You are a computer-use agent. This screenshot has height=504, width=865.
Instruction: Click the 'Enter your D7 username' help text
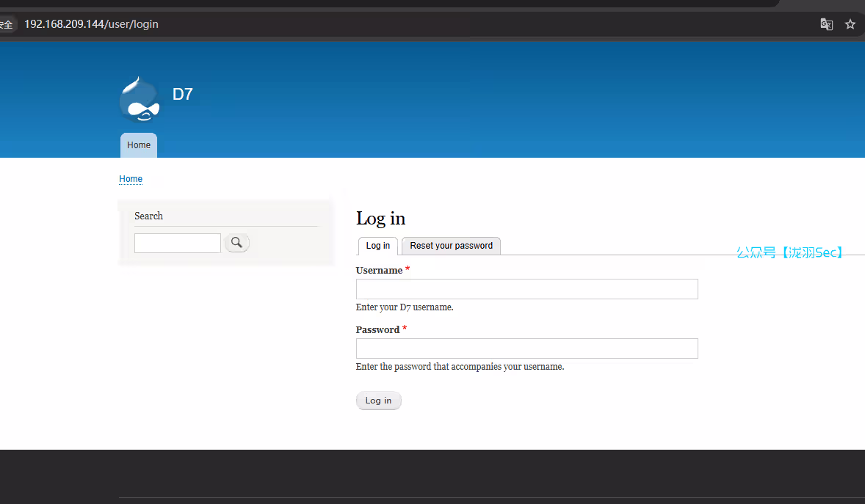coord(405,307)
